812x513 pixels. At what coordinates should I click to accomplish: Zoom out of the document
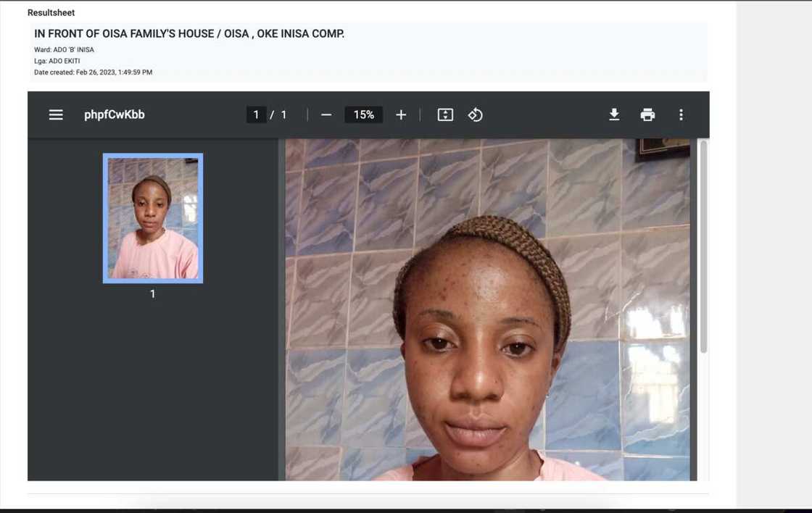click(x=326, y=114)
